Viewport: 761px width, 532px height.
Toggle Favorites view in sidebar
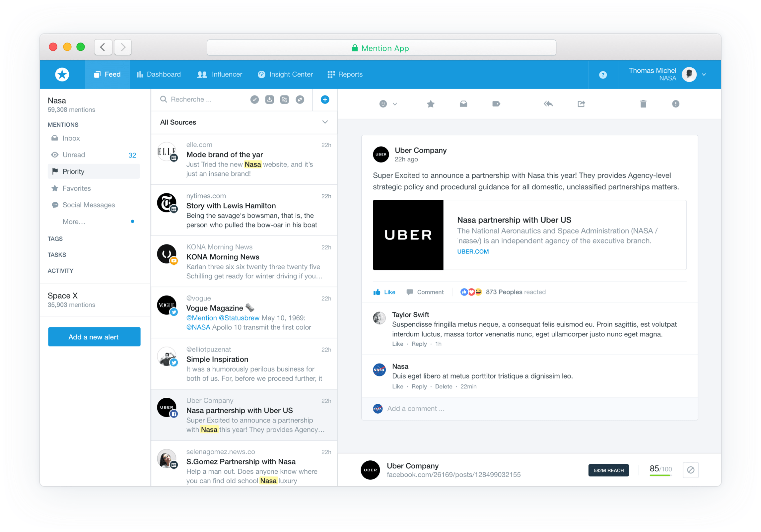(76, 188)
